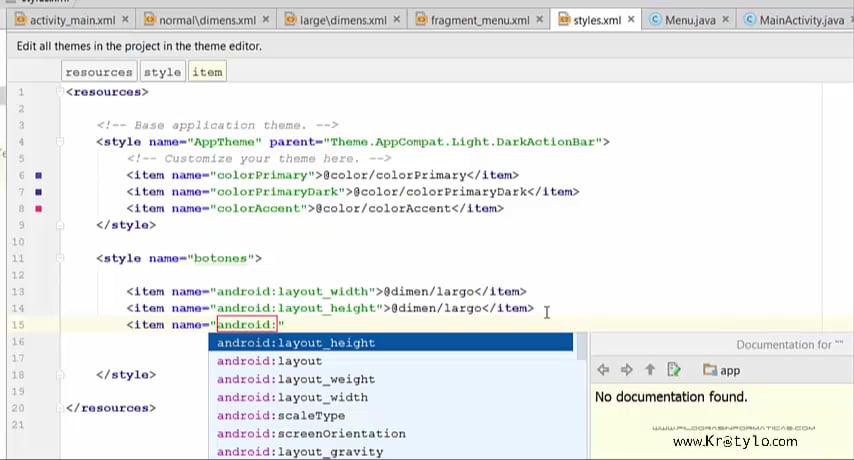The image size is (854, 460).
Task: Click the @color/colorPrimaryDark value
Action: pyautogui.click(x=440, y=192)
